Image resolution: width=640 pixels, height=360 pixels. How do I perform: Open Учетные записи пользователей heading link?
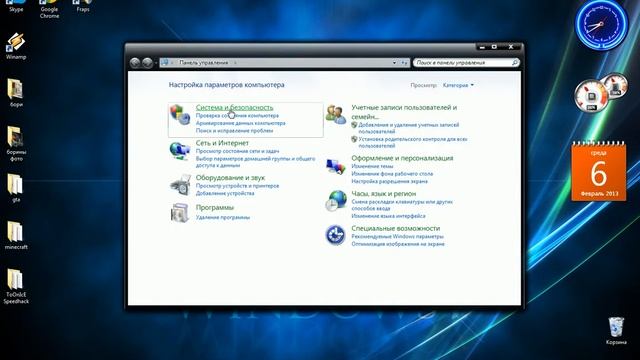(404, 112)
